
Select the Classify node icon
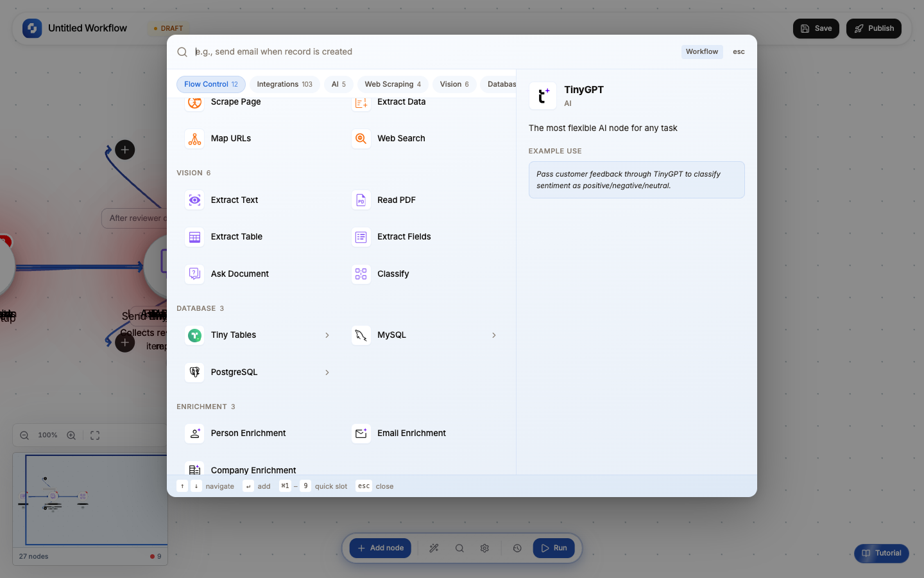point(361,274)
